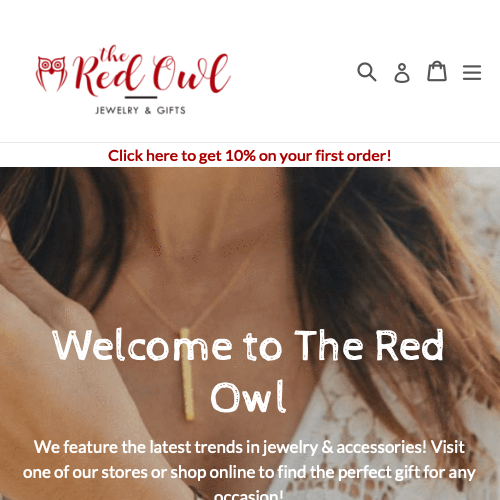Select the partially visible 'occasion!' text
Image resolution: width=500 pixels, height=500 pixels.
coord(248,494)
